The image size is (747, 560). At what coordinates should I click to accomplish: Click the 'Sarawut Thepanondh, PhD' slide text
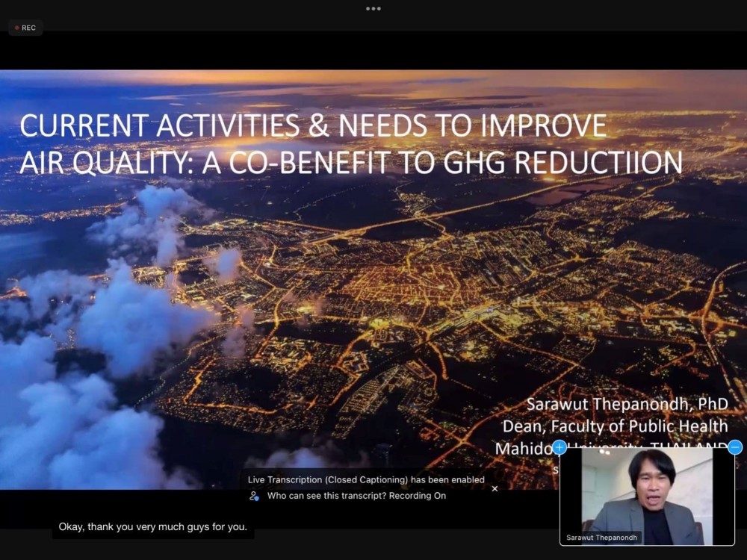click(x=627, y=404)
